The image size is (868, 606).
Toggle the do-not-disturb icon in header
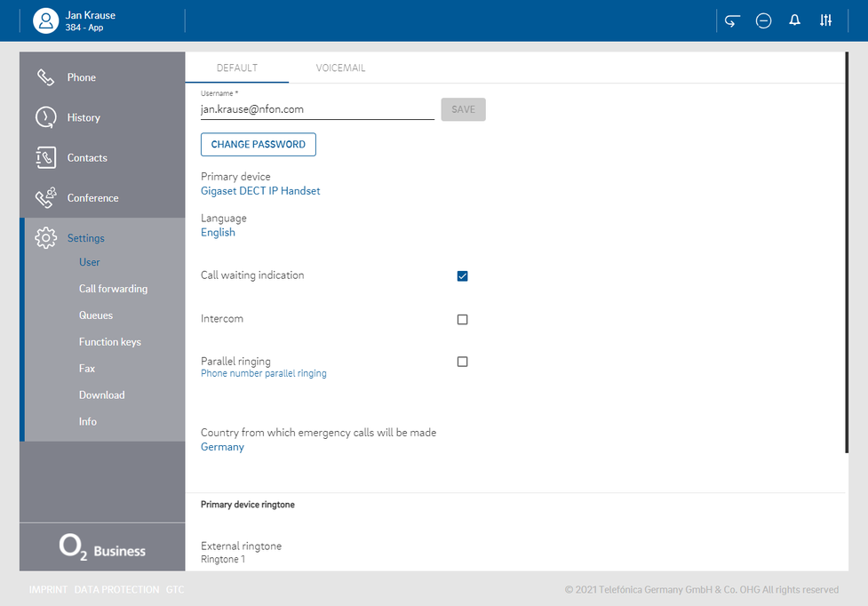pyautogui.click(x=763, y=21)
